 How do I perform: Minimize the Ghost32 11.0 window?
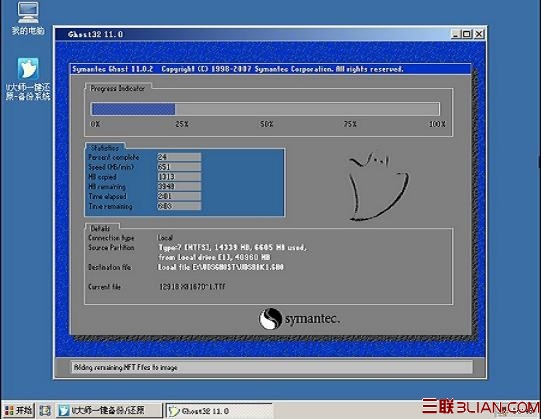(x=456, y=34)
